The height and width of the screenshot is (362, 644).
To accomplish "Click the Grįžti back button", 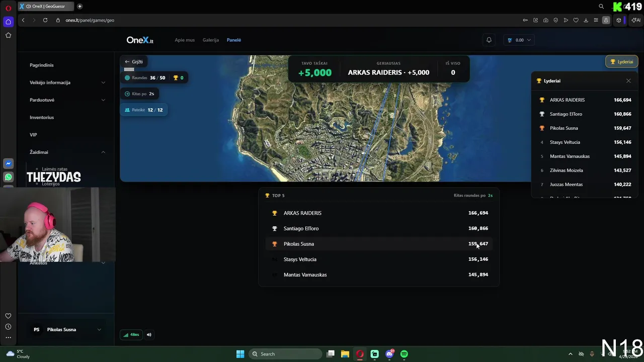I will tap(134, 61).
